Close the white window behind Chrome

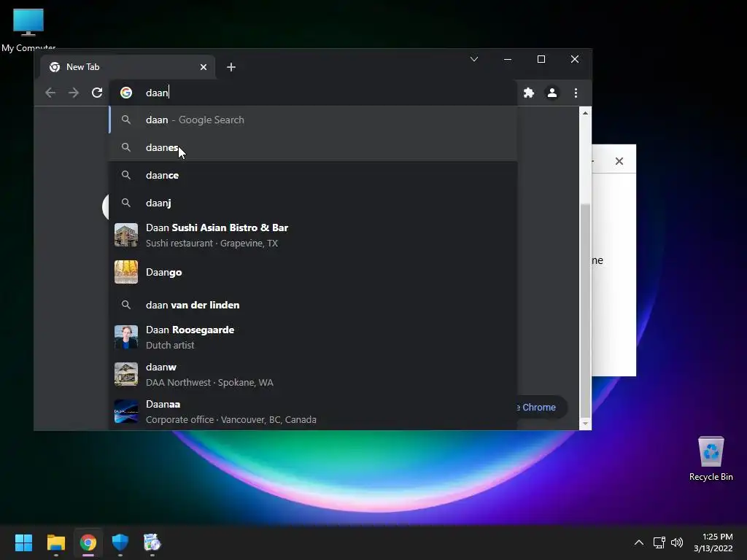(x=619, y=161)
